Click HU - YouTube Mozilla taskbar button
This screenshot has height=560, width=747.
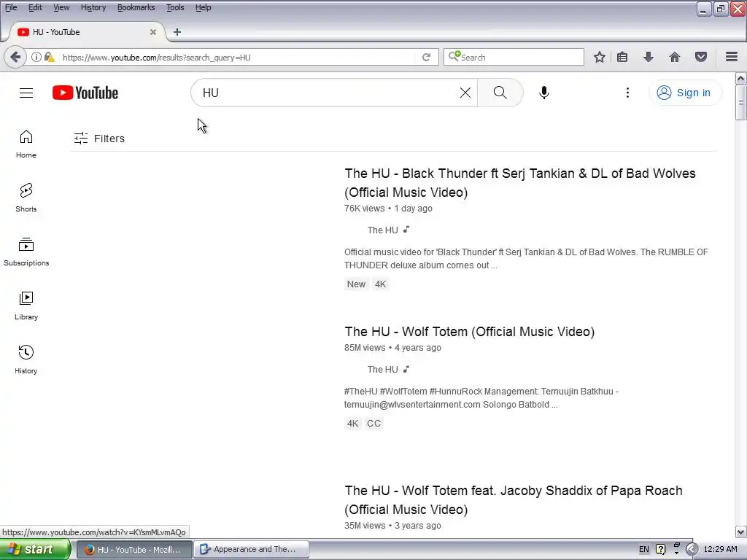coord(135,550)
